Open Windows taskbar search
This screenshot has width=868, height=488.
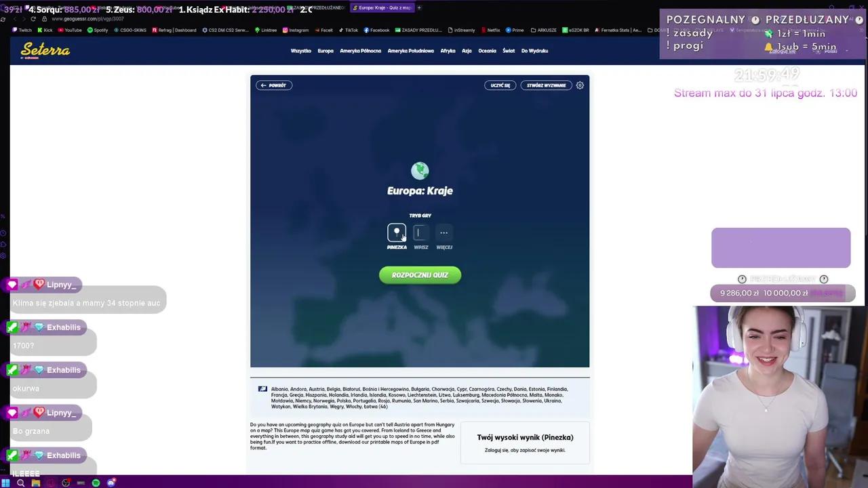(20, 483)
